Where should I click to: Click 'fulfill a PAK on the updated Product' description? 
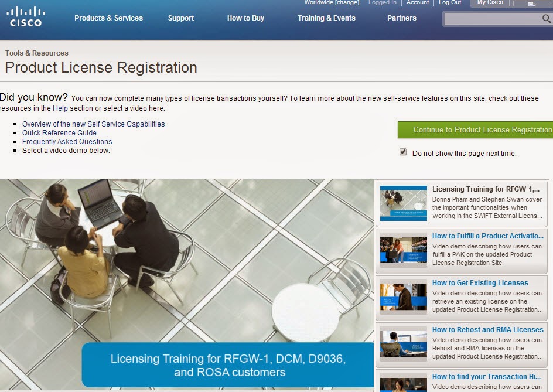tap(482, 254)
